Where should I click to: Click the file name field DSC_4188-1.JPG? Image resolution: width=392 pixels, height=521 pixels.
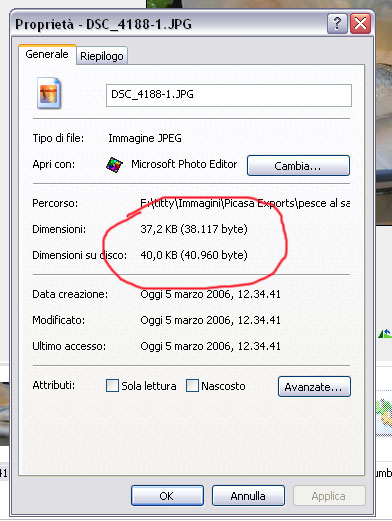pos(229,95)
